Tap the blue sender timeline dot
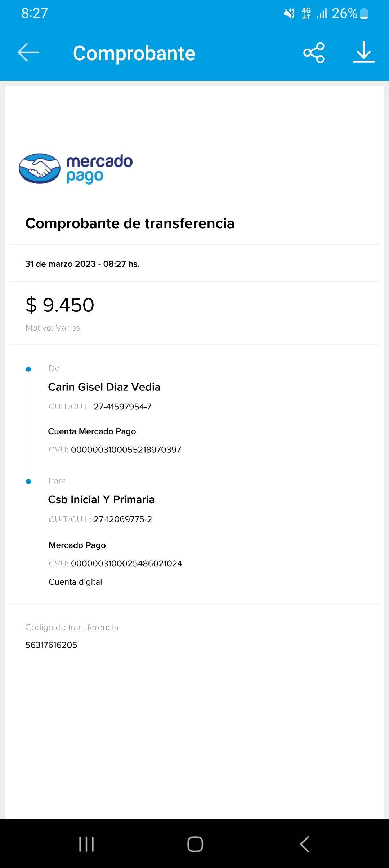 [x=28, y=369]
